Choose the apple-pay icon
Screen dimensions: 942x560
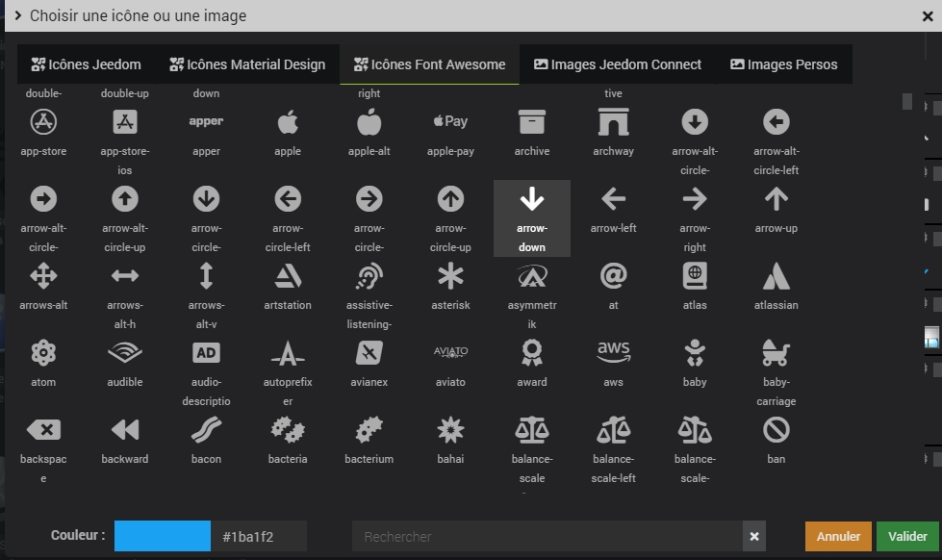click(450, 122)
